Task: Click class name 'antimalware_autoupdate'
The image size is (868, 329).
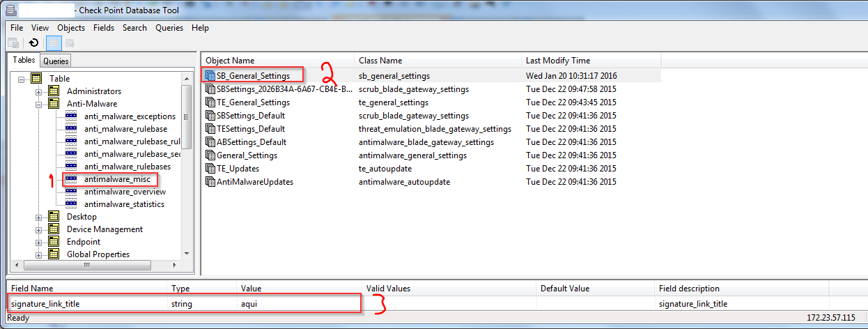Action: [x=404, y=182]
